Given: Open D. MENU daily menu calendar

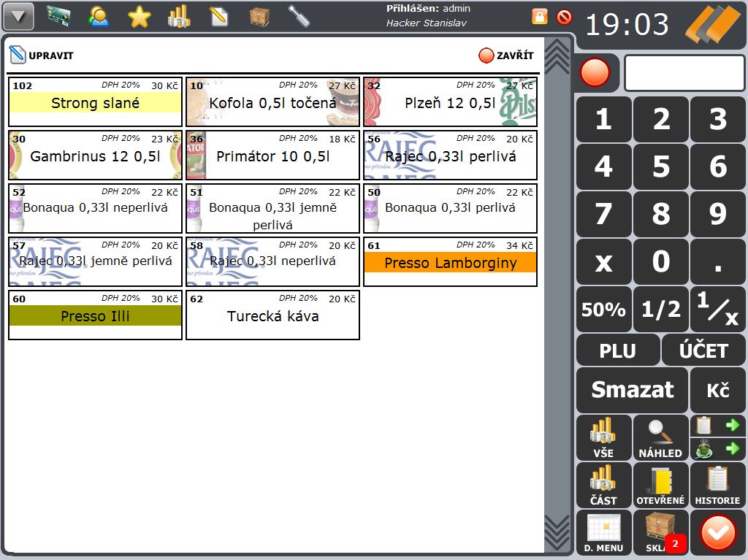Looking at the screenshot, I should tap(604, 532).
